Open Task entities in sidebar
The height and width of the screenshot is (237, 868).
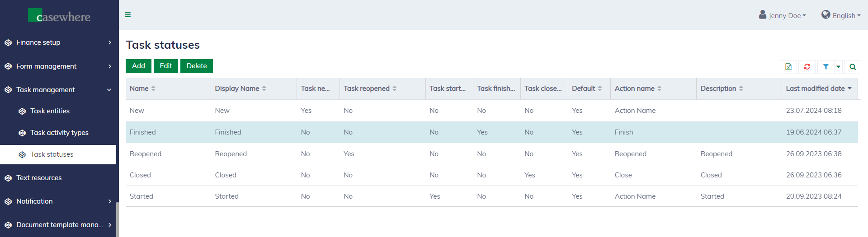[x=50, y=111]
